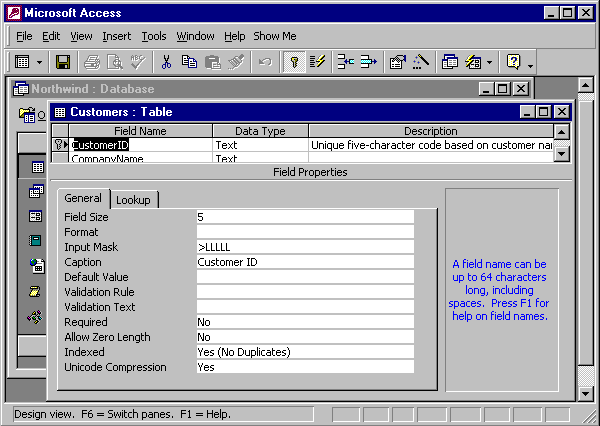Click the Required property value No
The height and width of the screenshot is (426, 600).
[x=305, y=322]
